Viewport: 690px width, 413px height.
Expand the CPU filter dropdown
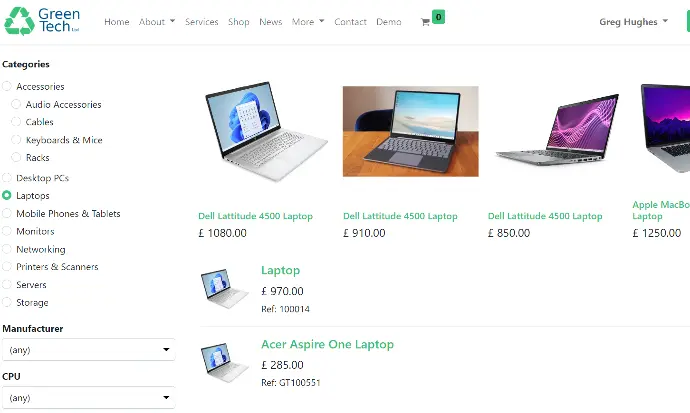click(88, 398)
